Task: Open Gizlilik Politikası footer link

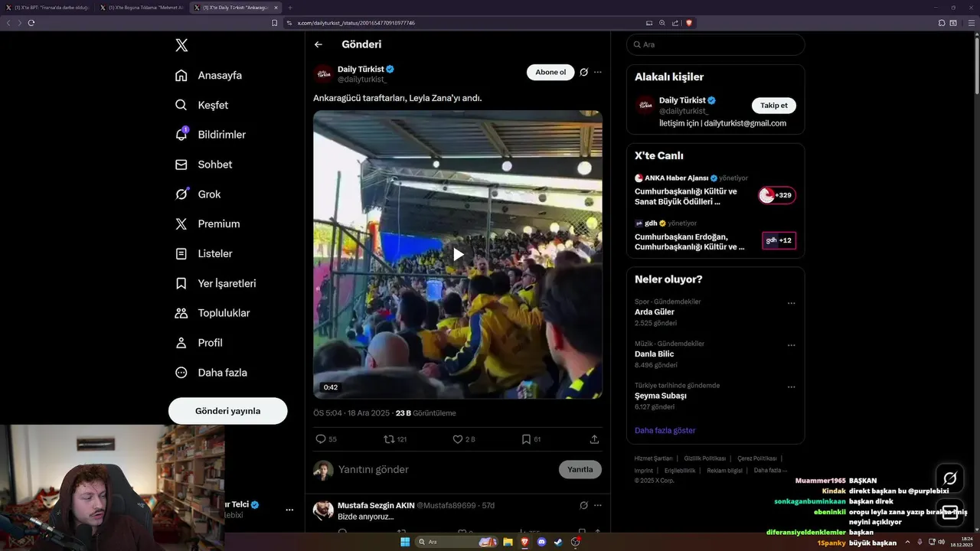Action: (705, 458)
